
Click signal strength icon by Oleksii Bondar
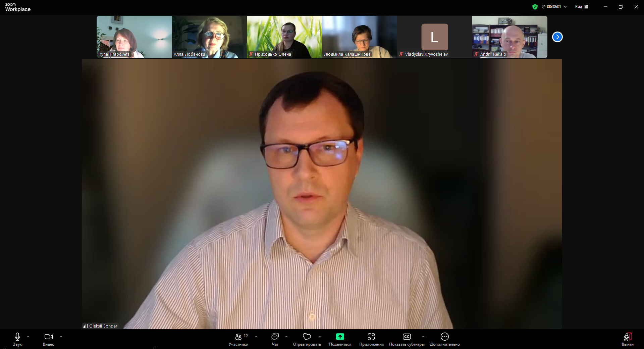[x=85, y=326]
